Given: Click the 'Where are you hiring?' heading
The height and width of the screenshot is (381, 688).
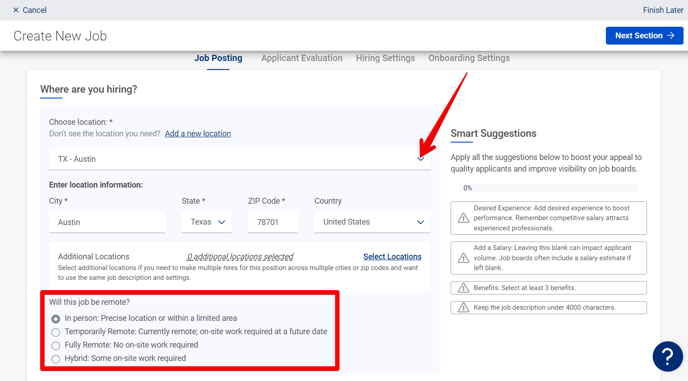Looking at the screenshot, I should pos(89,89).
